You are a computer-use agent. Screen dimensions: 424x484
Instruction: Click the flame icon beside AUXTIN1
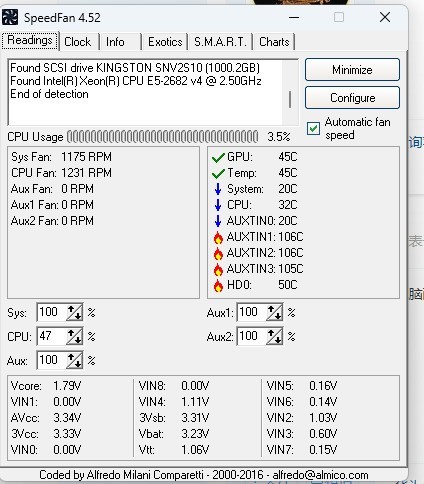(218, 237)
